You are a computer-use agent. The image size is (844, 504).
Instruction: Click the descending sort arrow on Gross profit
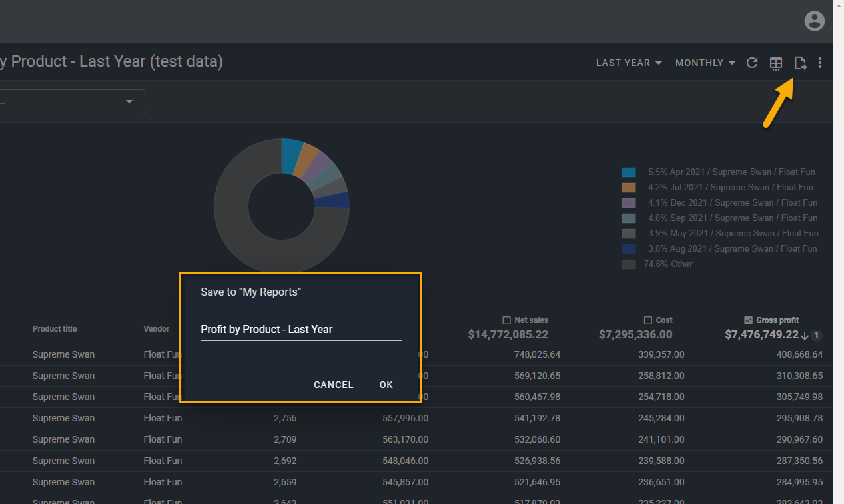805,335
